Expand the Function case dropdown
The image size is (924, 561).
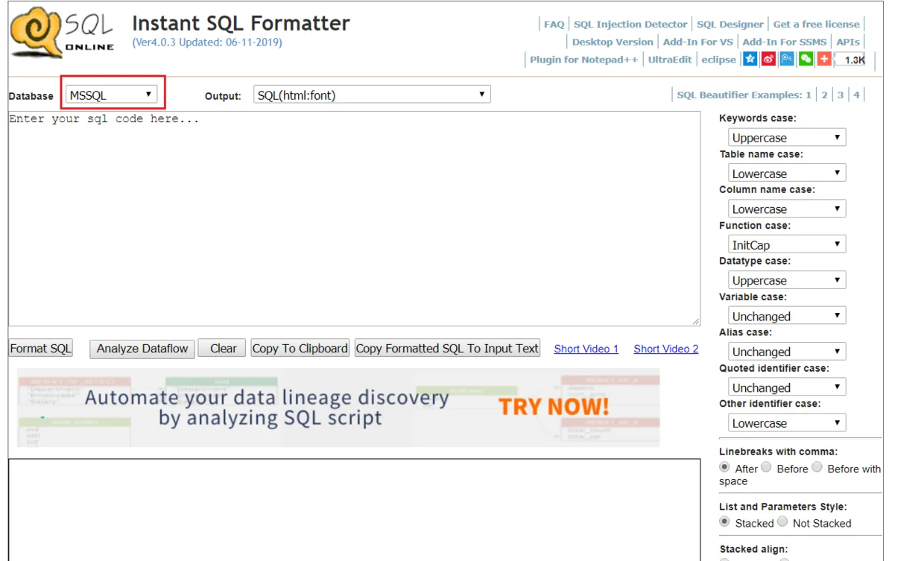(x=787, y=244)
